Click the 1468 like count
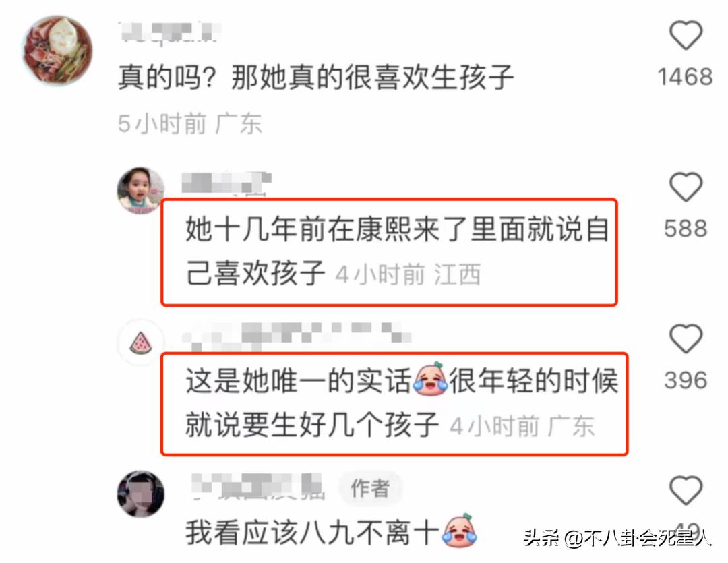The height and width of the screenshot is (563, 728). [x=686, y=77]
